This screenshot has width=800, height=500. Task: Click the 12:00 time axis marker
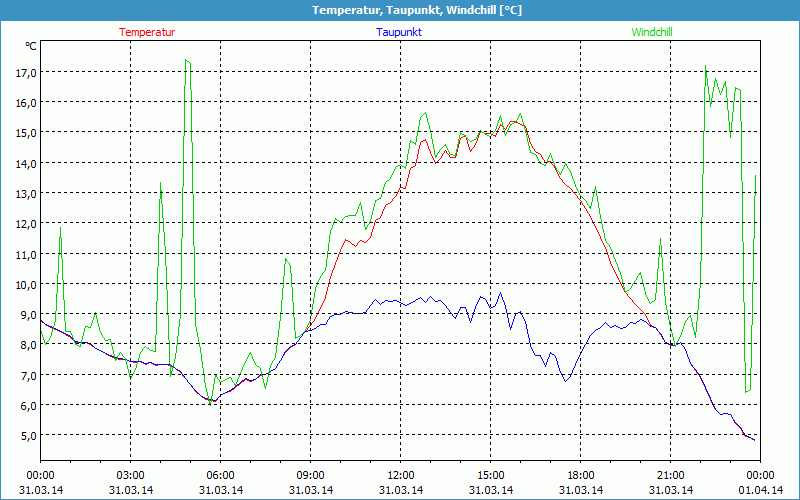pos(401,475)
